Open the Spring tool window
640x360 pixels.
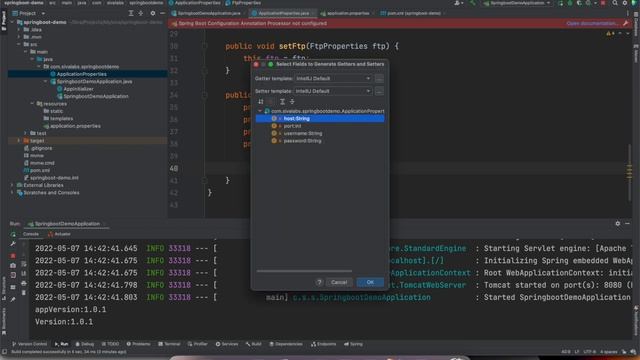coord(353,344)
